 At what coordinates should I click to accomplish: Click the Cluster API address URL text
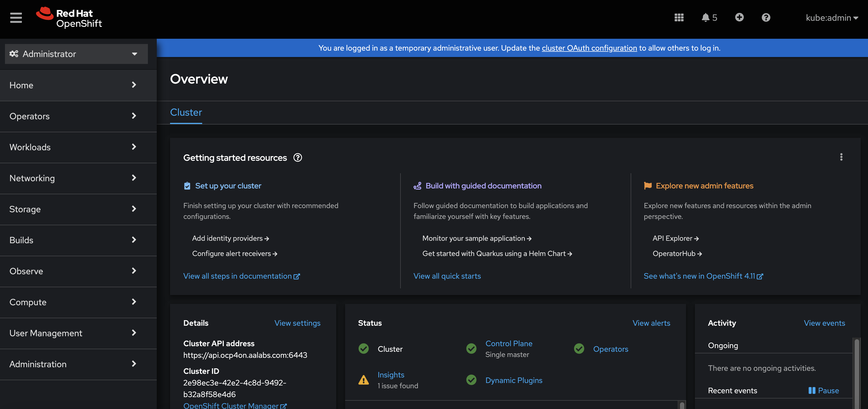coord(245,355)
